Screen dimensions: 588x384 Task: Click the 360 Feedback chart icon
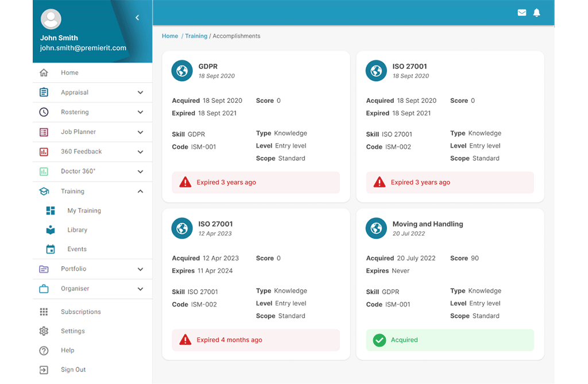tap(44, 152)
